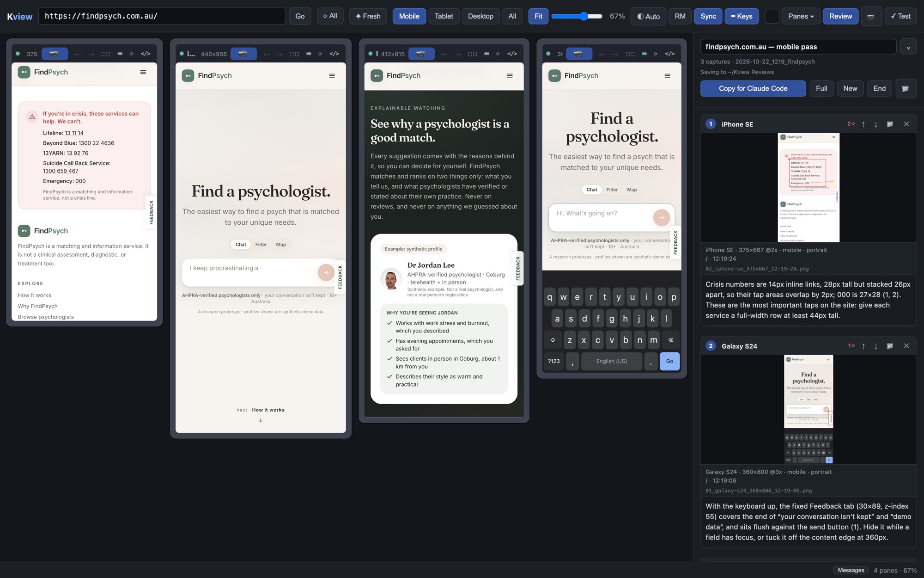Screen dimensions: 924x578
Task: Click the Copy for Claude Code button
Action: 753,88
